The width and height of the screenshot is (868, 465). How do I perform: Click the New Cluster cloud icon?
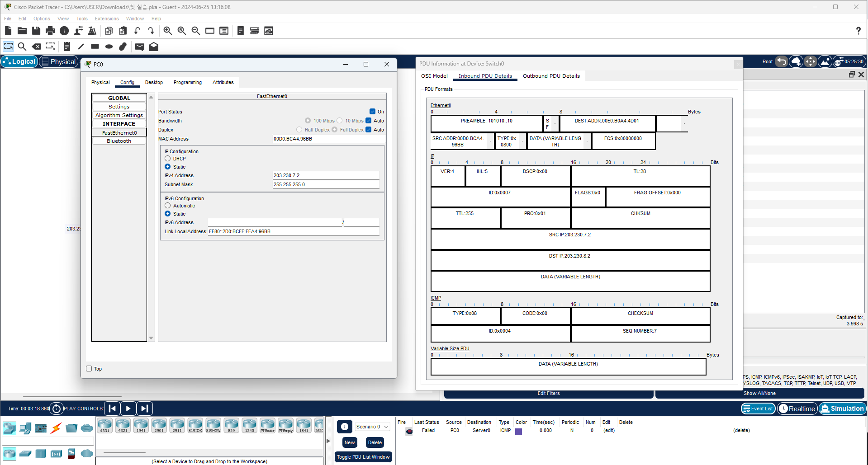(x=796, y=61)
